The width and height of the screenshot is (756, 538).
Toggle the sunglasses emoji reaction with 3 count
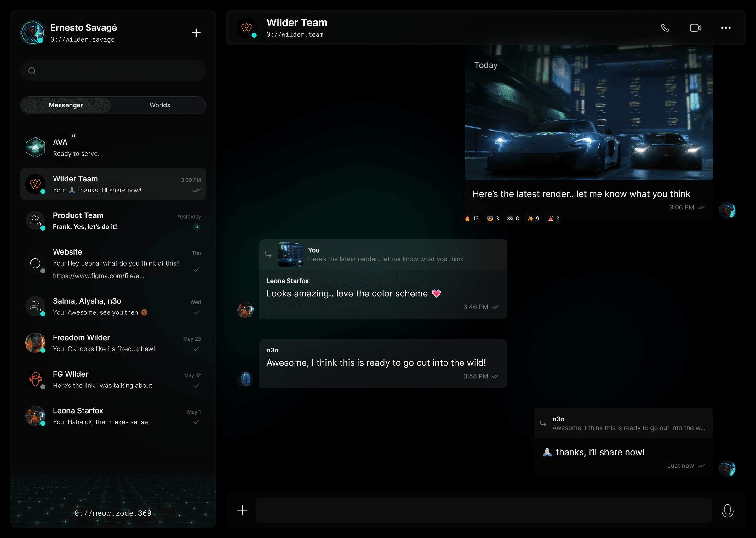pos(493,219)
